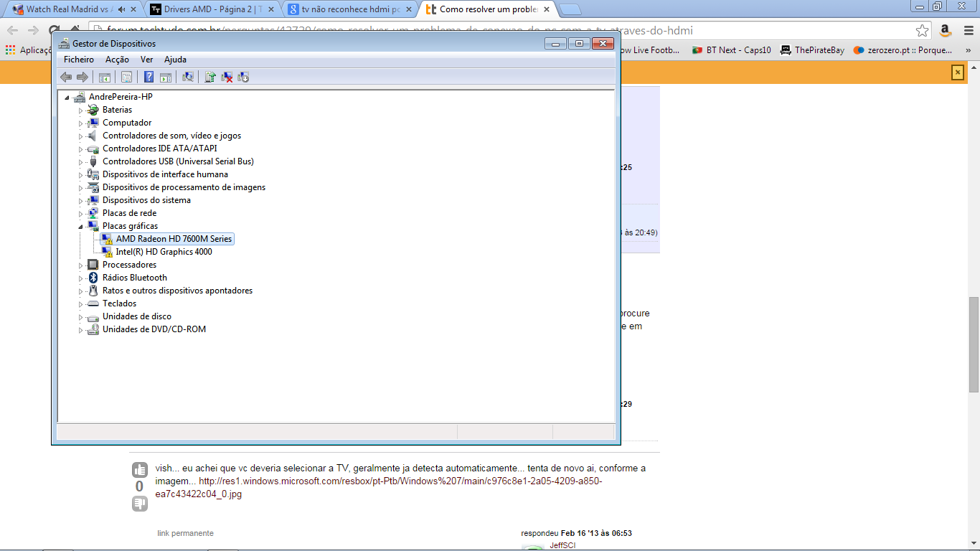Switch to the Drivers AMD browser tab

208,9
